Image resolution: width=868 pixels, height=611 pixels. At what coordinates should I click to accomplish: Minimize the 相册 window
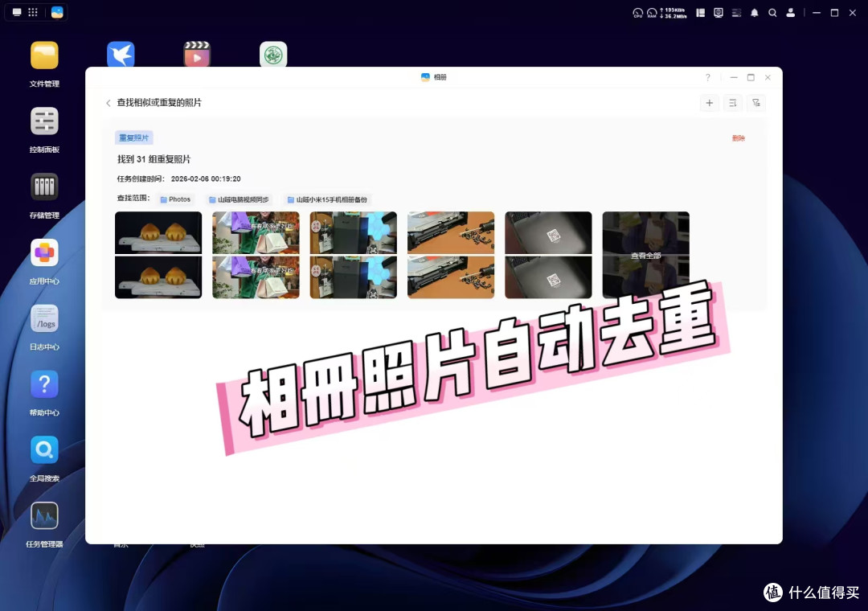(x=734, y=77)
